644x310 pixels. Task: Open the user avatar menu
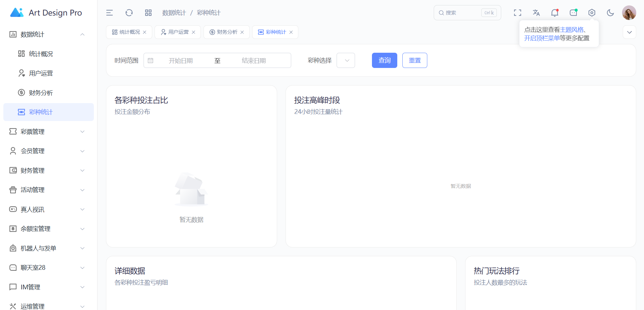629,13
